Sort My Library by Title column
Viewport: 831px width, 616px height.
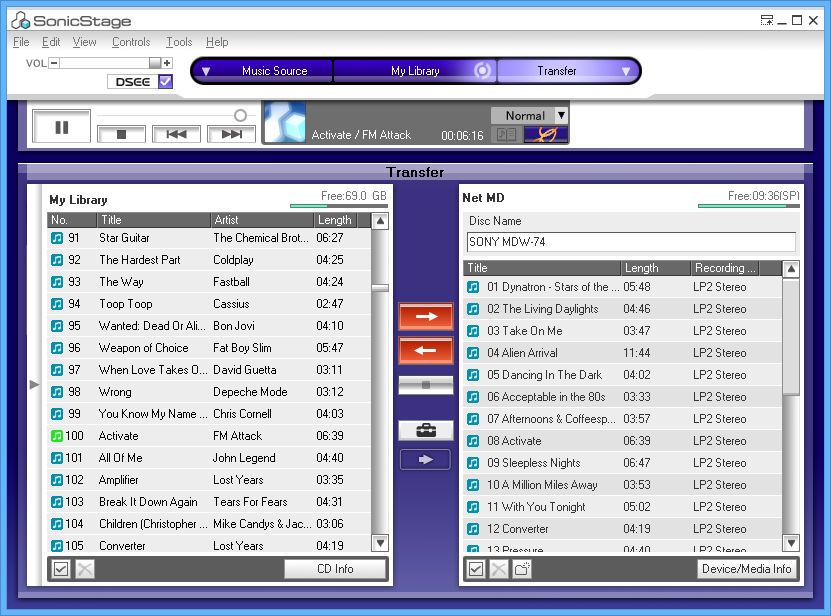[x=154, y=220]
